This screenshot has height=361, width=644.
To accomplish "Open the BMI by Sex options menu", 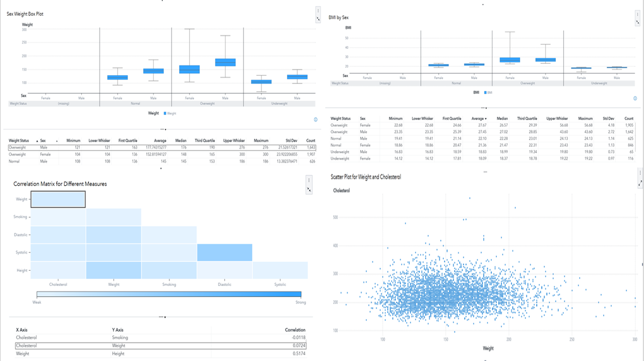I will pos(637,15).
